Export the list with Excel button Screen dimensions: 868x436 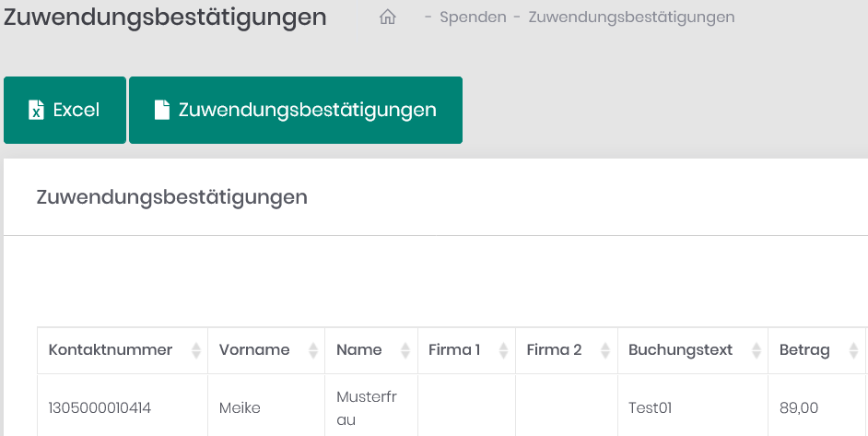click(x=65, y=111)
